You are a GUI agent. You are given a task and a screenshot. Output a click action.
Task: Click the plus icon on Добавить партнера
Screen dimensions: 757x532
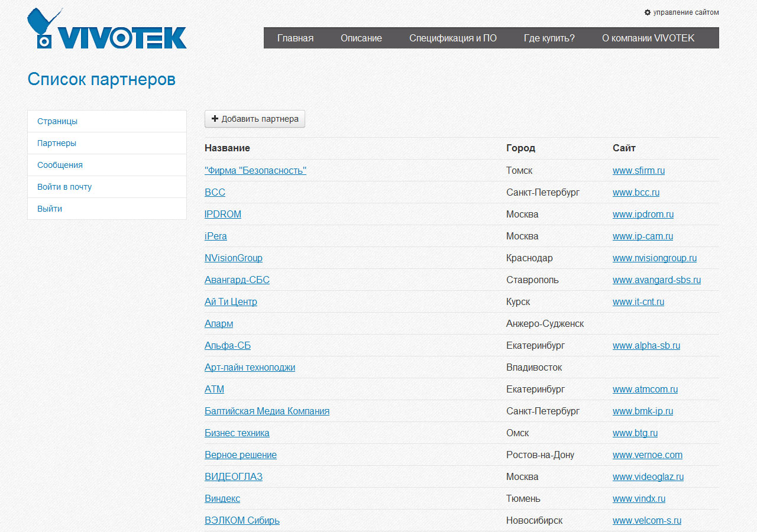pyautogui.click(x=215, y=119)
